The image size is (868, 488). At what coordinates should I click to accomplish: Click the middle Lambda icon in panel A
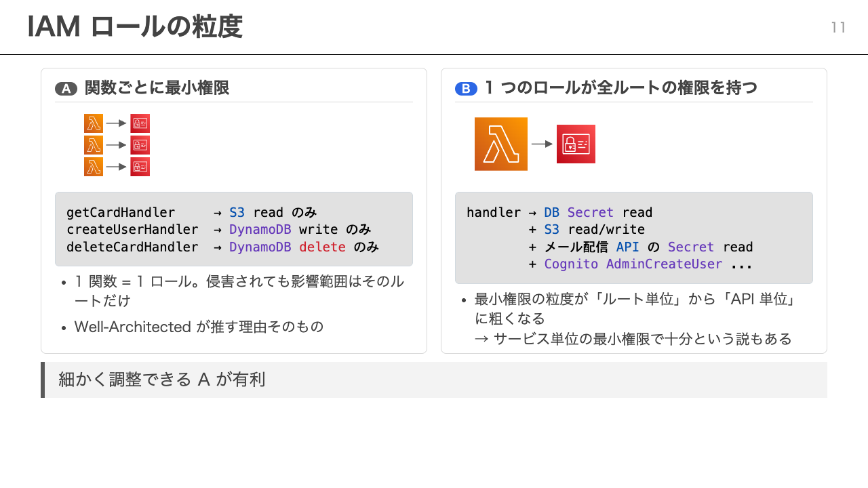point(94,145)
